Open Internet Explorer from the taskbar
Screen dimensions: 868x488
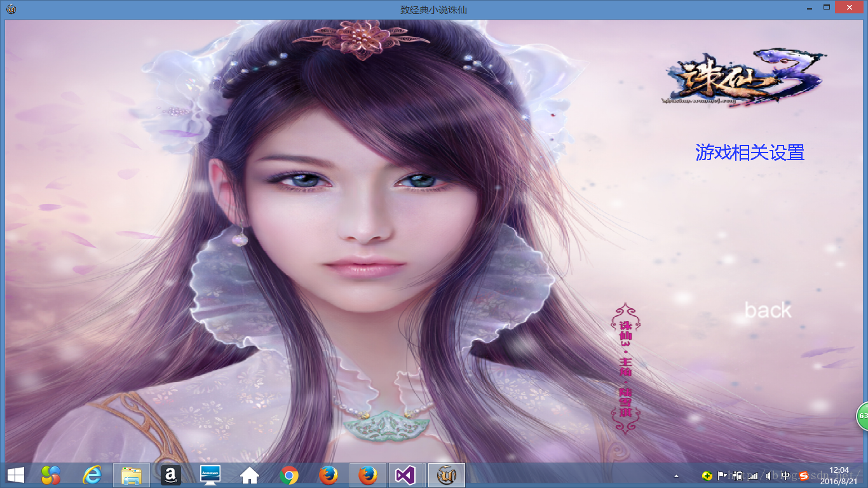click(x=92, y=475)
